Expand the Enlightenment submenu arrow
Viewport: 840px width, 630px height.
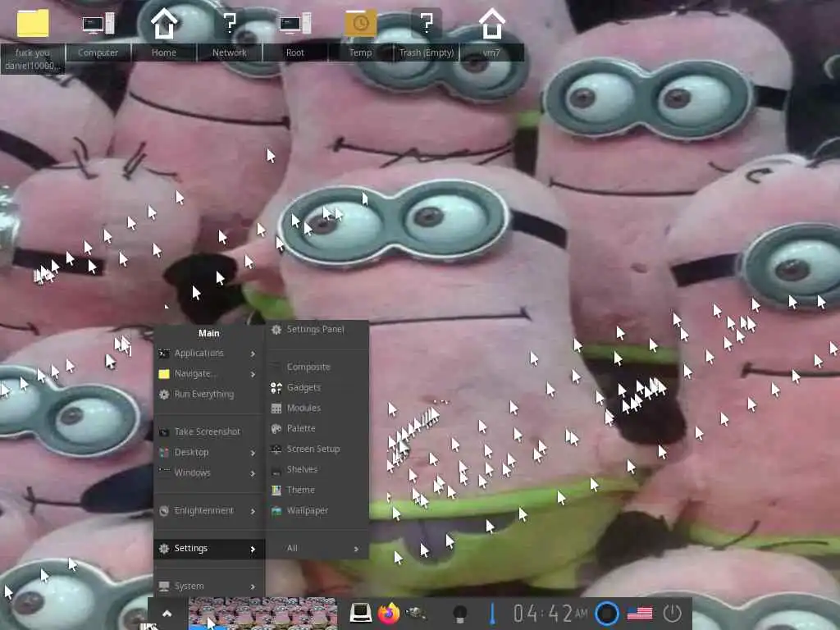click(253, 512)
